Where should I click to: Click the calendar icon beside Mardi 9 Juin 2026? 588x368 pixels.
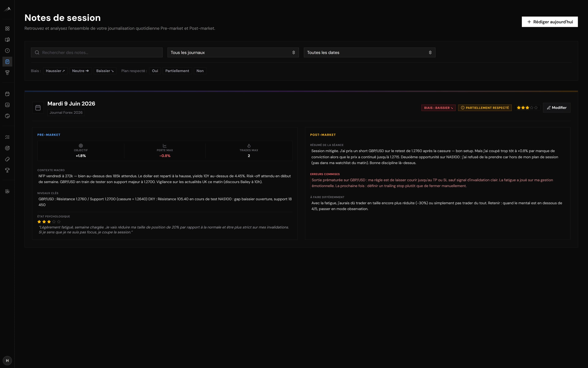[x=38, y=108]
